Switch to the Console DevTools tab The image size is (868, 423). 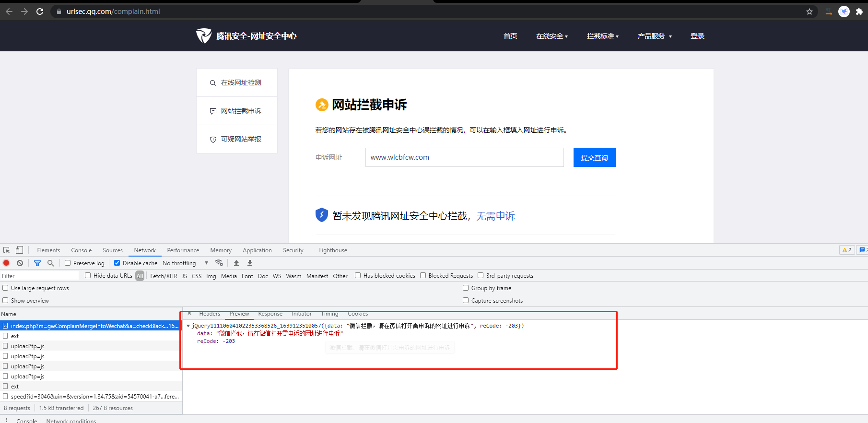click(82, 250)
